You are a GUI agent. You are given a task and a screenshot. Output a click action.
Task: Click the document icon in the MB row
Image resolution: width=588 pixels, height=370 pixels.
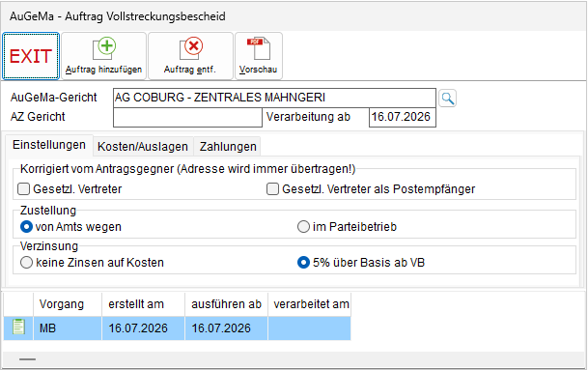(18, 327)
